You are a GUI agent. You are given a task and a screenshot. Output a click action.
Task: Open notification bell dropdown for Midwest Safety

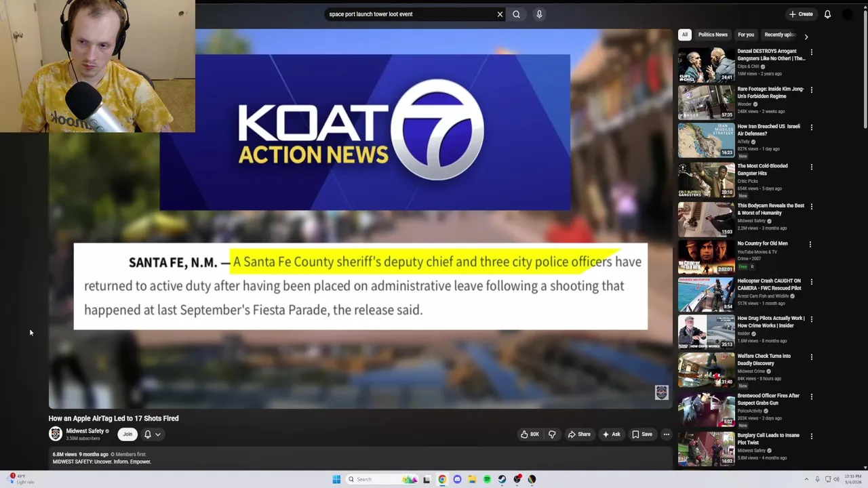click(152, 434)
